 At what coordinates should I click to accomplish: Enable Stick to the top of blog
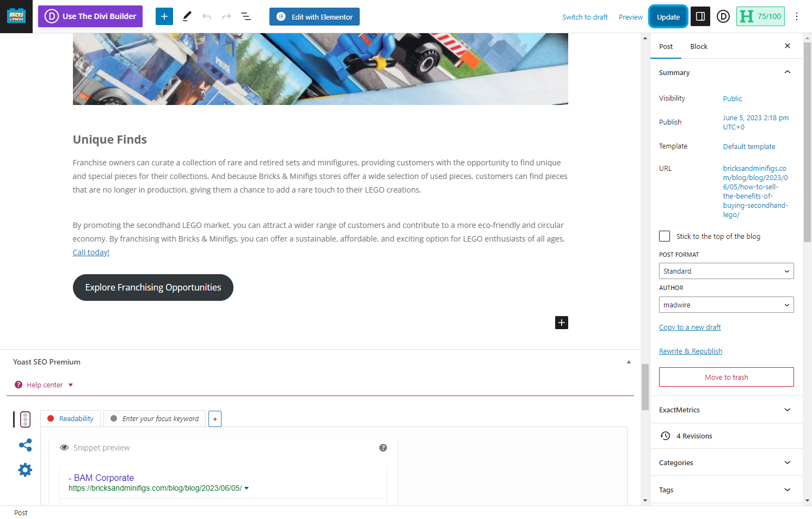coord(665,236)
